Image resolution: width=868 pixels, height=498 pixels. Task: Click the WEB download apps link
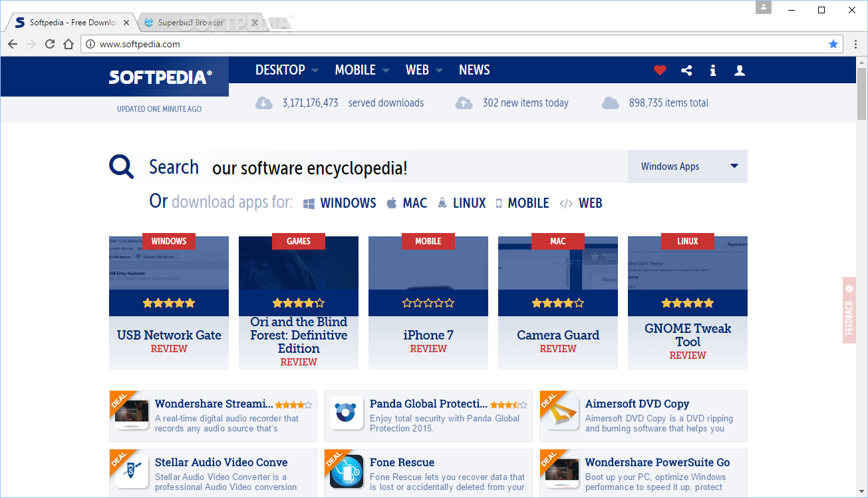pos(581,203)
